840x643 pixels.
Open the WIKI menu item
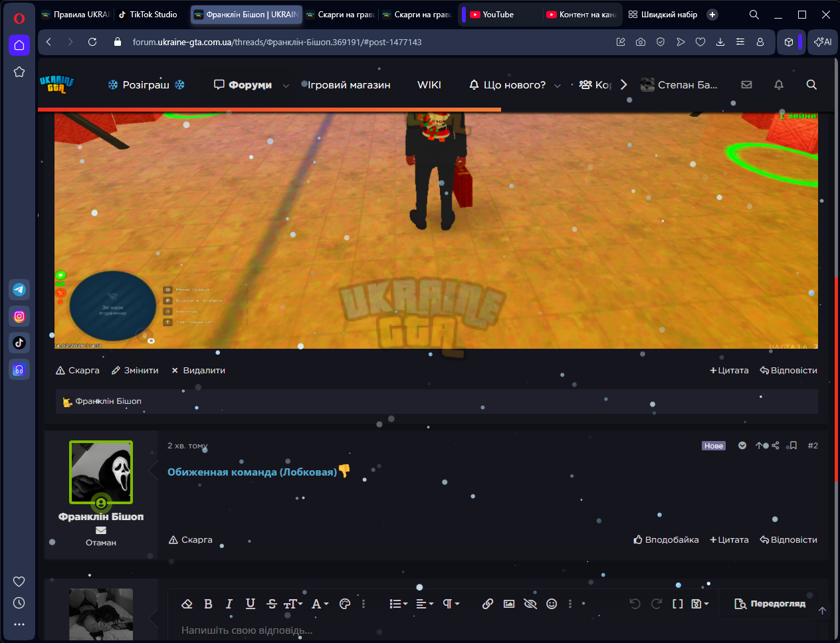[429, 85]
